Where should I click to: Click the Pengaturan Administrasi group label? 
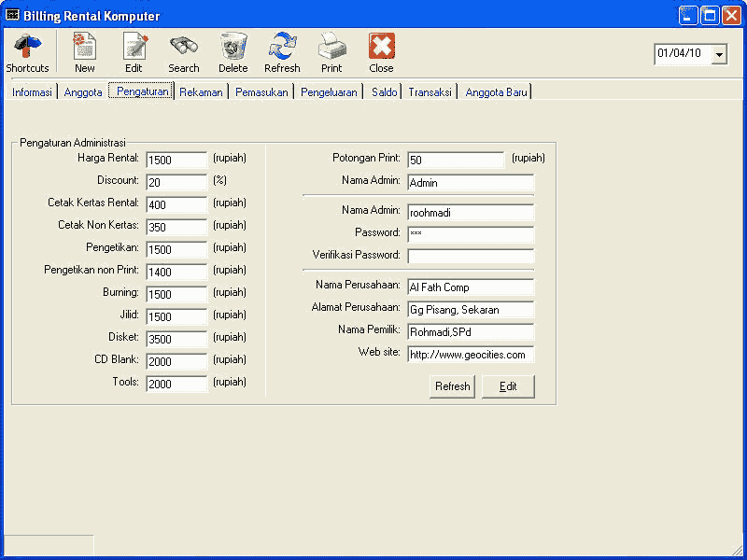pos(73,143)
